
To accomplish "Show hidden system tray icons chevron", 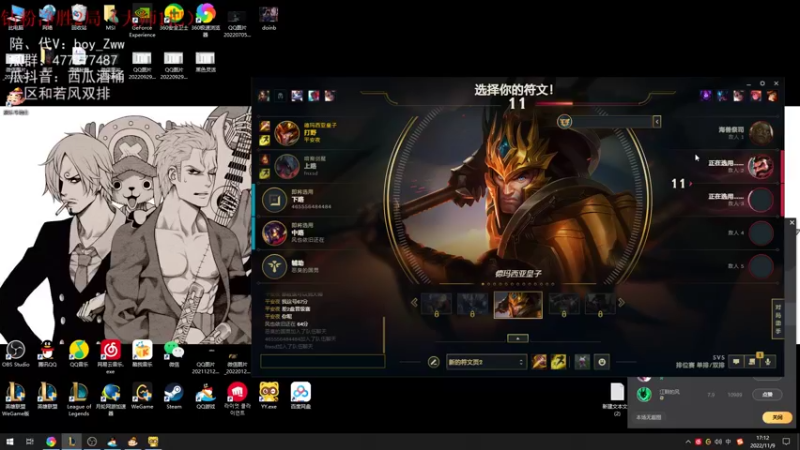I will click(x=688, y=442).
